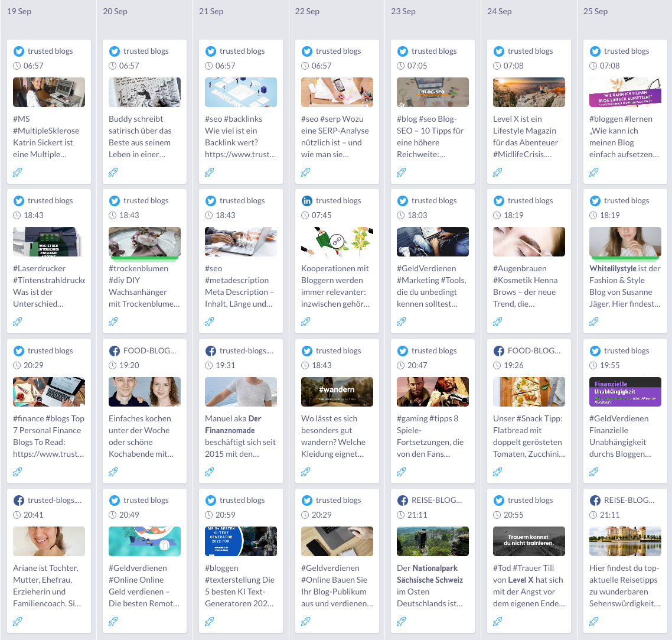
Task: Click the rocket icon on the Laserdrucker post
Action: click(18, 322)
